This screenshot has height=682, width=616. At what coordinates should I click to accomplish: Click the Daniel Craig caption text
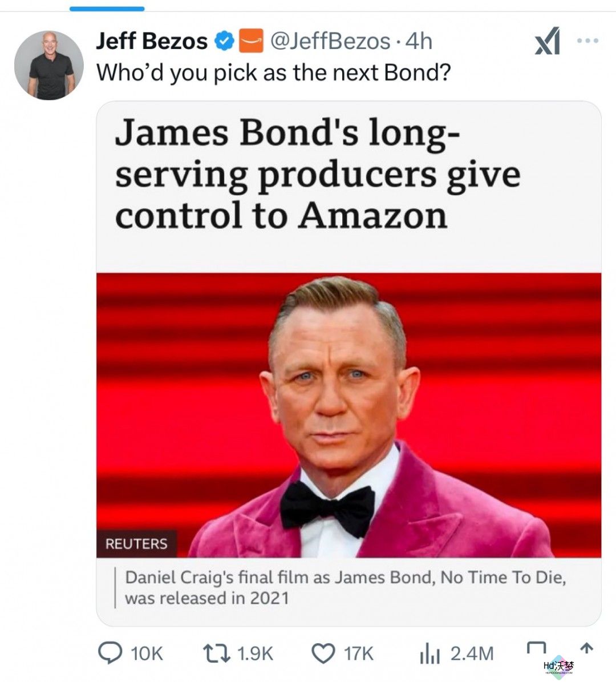click(x=346, y=588)
